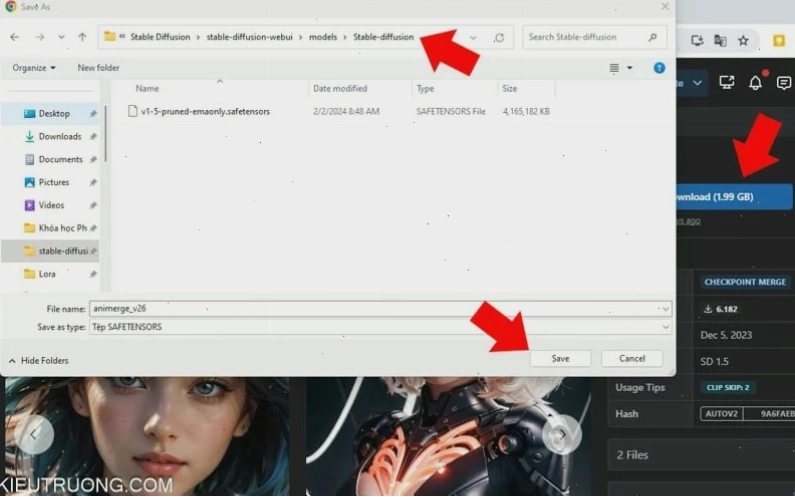The width and height of the screenshot is (795, 497).
Task: Expand the blue chevron dropdown in webpage header
Action: pyautogui.click(x=698, y=83)
